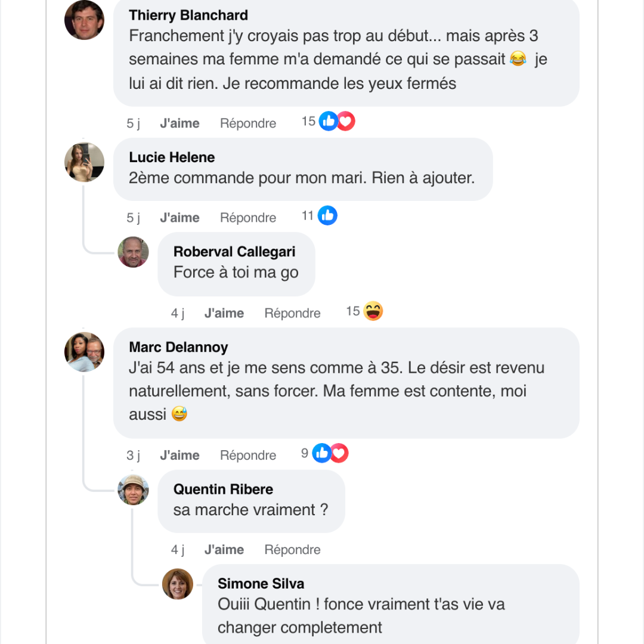Click the like reaction icon on Marc's comment
The image size is (644, 644).
click(x=322, y=454)
